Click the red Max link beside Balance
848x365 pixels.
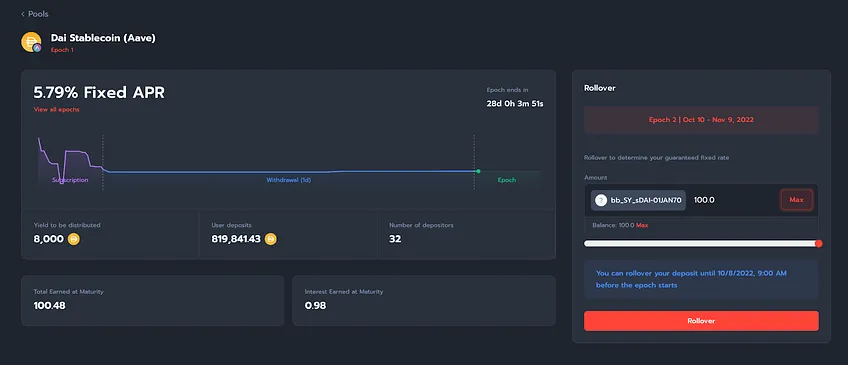pos(642,225)
